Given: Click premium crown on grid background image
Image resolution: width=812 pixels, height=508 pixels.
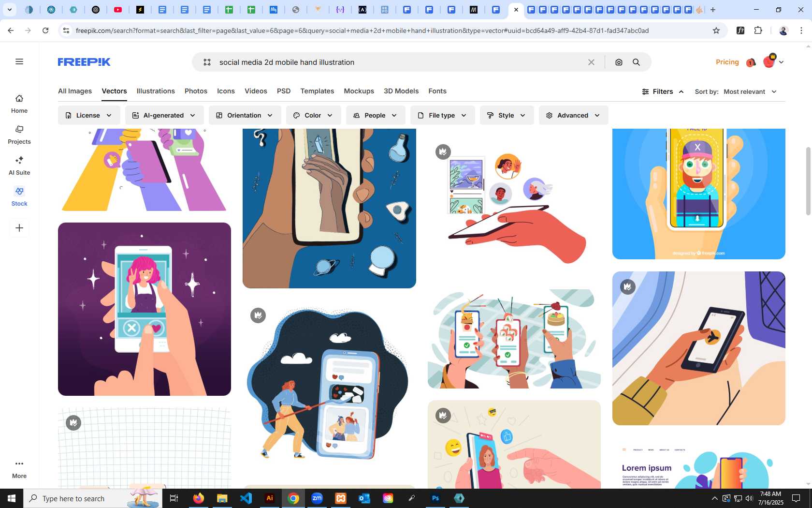Looking at the screenshot, I should (73, 423).
